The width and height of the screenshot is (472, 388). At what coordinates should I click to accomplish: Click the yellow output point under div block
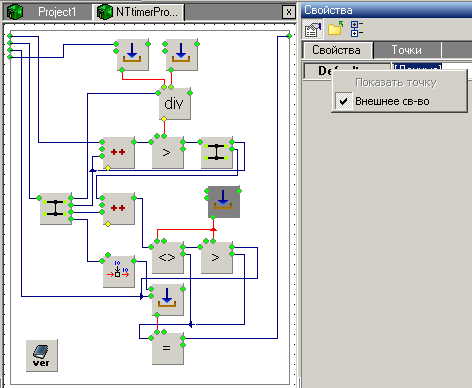pos(164,119)
